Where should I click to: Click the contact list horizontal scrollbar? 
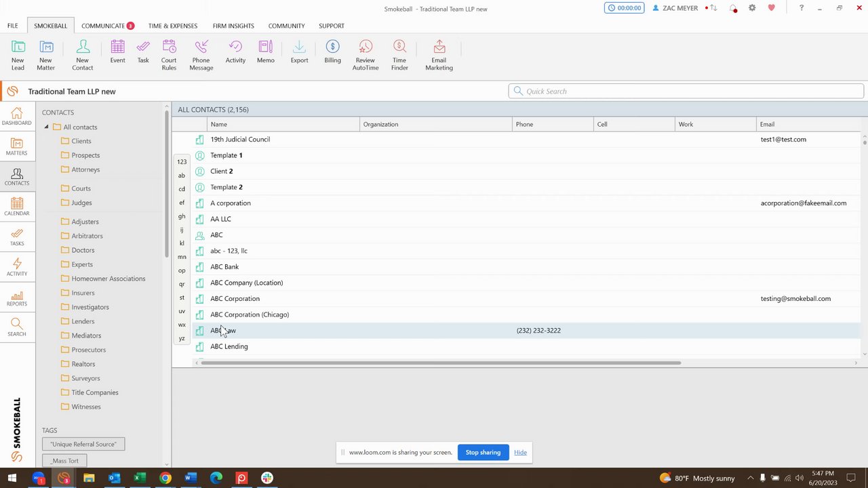pos(441,363)
